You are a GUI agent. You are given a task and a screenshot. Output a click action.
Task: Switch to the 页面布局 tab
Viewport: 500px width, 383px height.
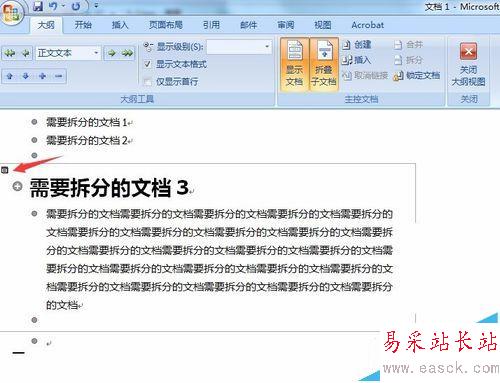pos(166,25)
